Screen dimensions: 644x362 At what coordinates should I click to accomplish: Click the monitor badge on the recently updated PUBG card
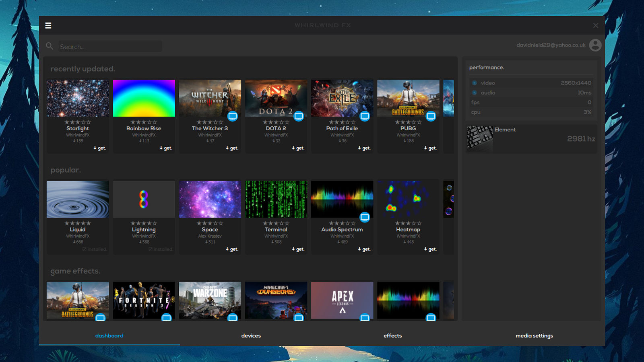coord(431,116)
